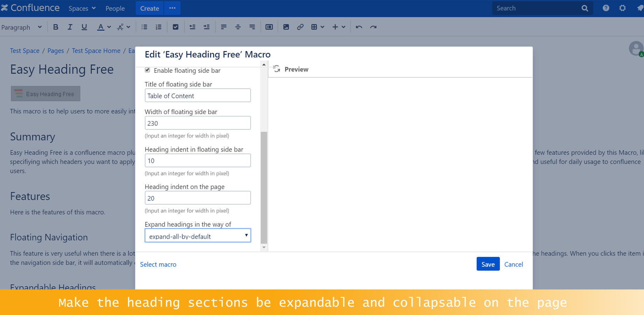Open the page layout tool

pyautogui.click(x=269, y=27)
